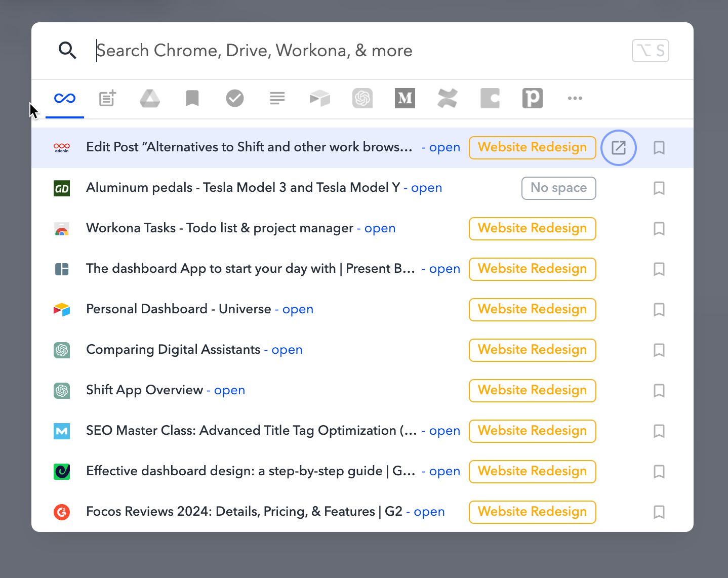Open 'SEO Master Class: Advanced Title Tag' result
728x578 pixels.
point(252,431)
